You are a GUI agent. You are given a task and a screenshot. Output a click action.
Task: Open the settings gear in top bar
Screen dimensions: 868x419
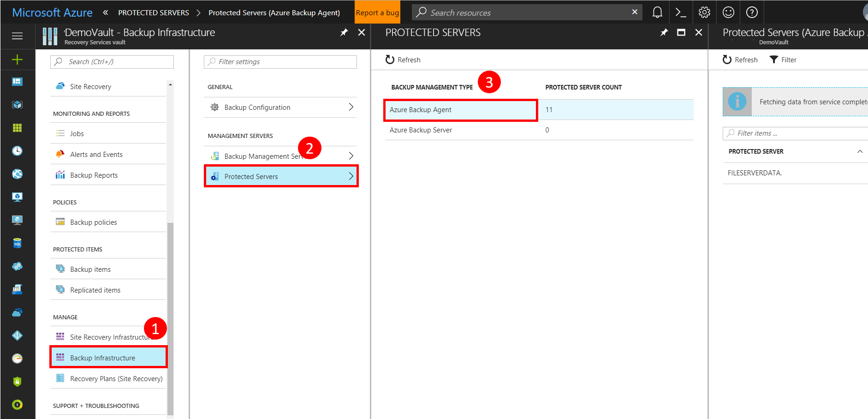[x=704, y=12]
